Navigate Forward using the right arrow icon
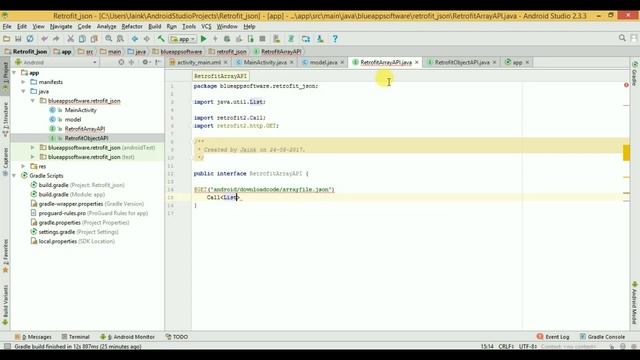 click(x=147, y=39)
